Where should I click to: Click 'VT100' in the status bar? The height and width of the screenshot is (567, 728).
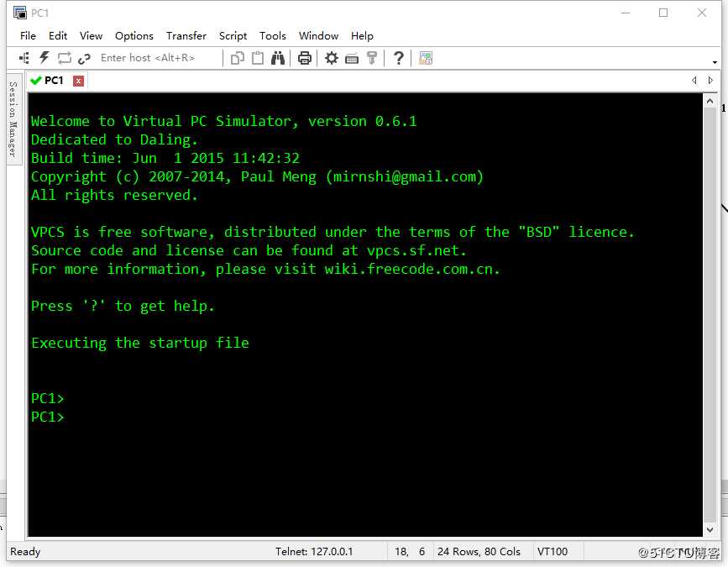[x=552, y=552]
